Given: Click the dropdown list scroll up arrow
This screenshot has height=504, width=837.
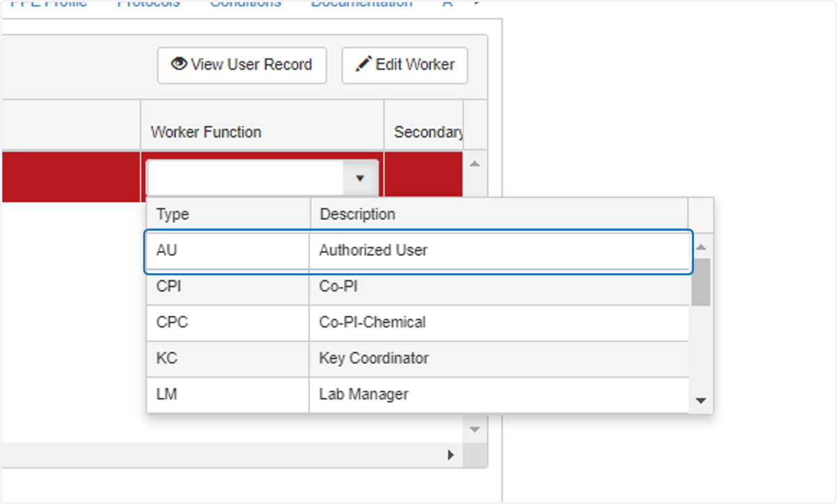Looking at the screenshot, I should [701, 247].
